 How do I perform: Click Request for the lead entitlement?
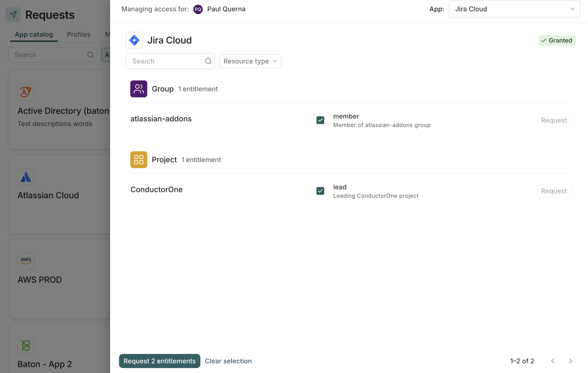coord(554,191)
